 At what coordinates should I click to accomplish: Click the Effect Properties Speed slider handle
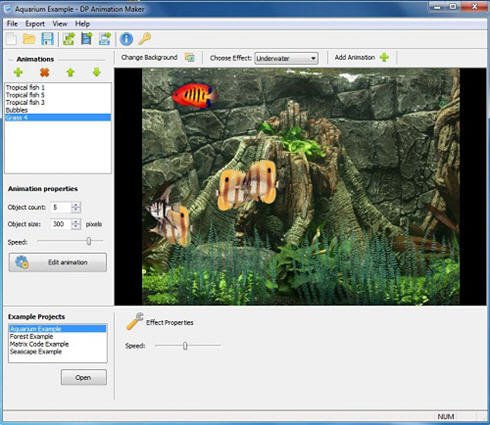(185, 346)
